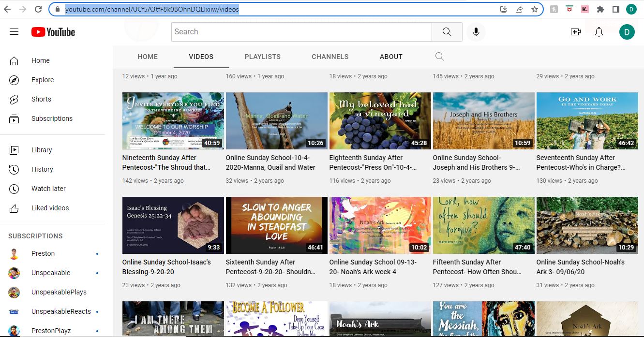Open the Create video icon
644x337 pixels.
576,32
